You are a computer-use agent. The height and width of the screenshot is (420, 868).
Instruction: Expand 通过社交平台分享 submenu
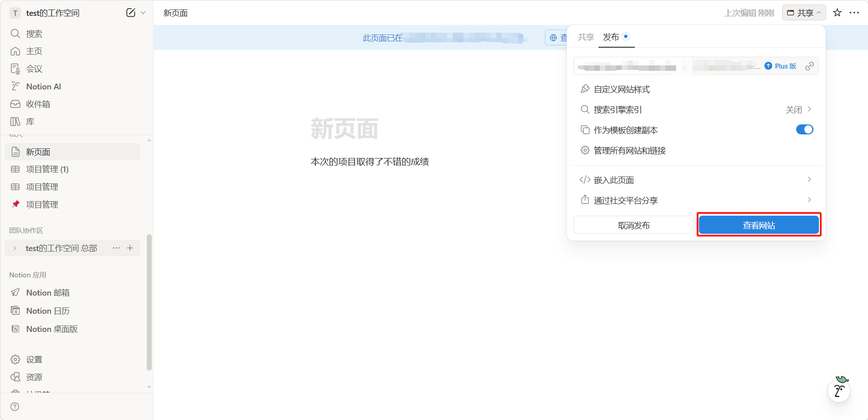[x=695, y=200]
